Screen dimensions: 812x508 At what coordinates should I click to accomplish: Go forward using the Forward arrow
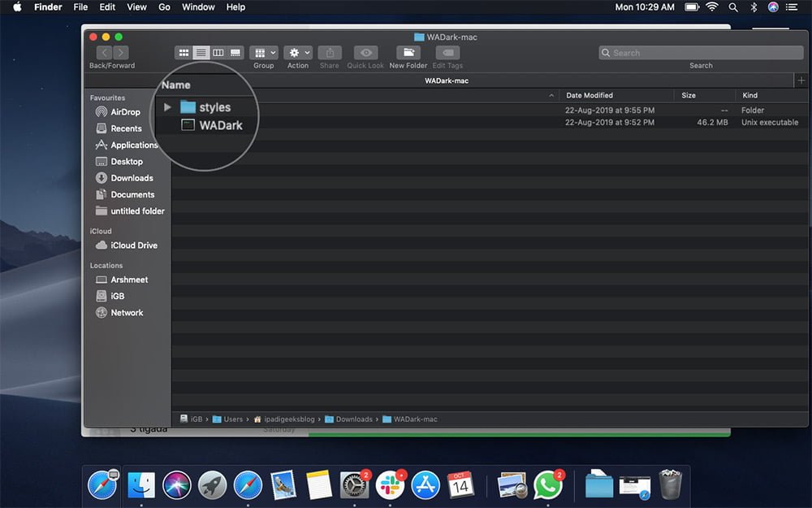pos(121,52)
